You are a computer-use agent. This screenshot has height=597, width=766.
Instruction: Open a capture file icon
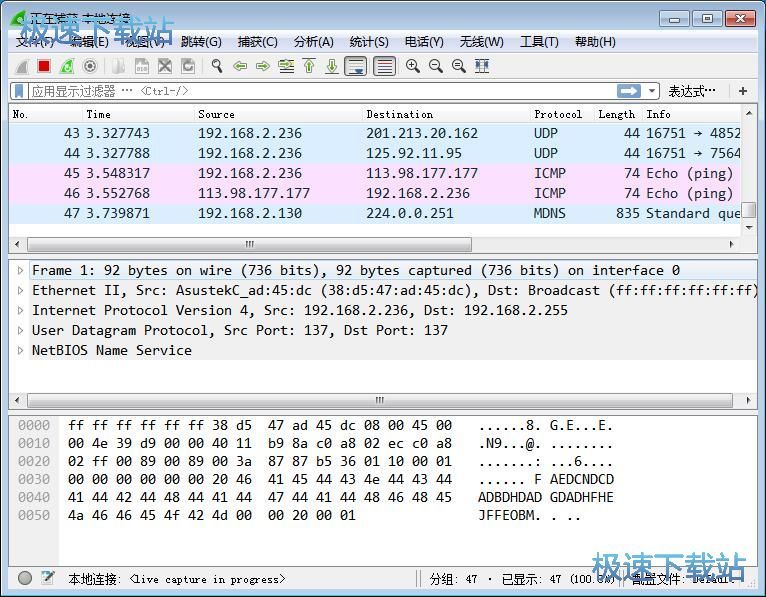pos(119,66)
